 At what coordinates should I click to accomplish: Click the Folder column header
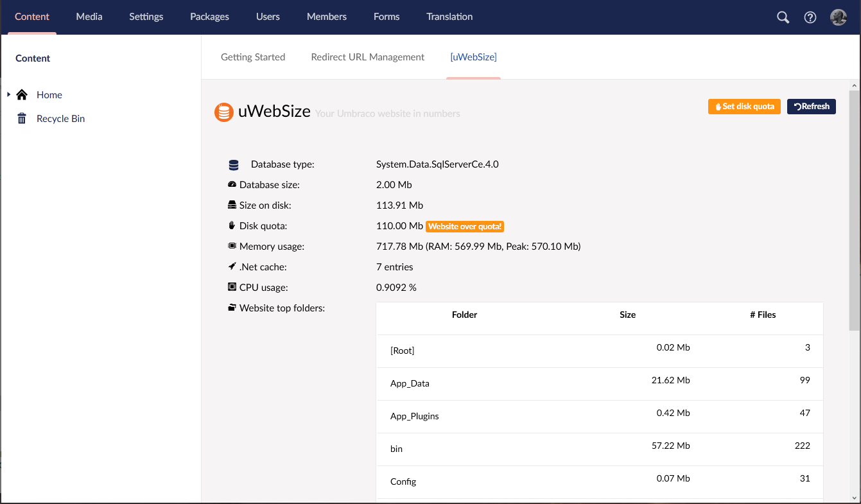[464, 315]
